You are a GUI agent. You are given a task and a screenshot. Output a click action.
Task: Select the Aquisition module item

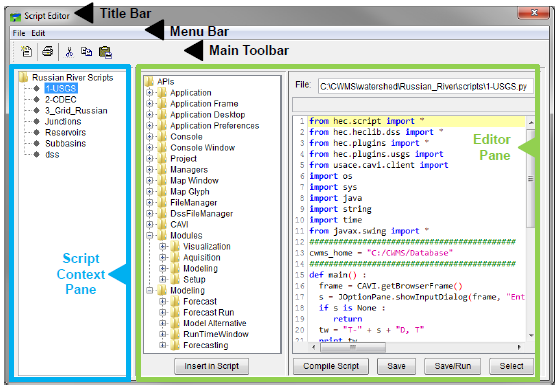[202, 258]
